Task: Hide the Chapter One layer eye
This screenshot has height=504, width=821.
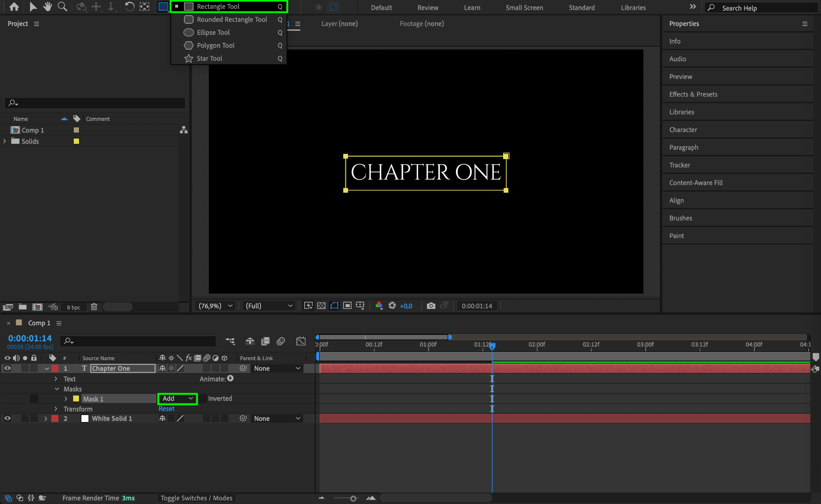Action: 7,369
